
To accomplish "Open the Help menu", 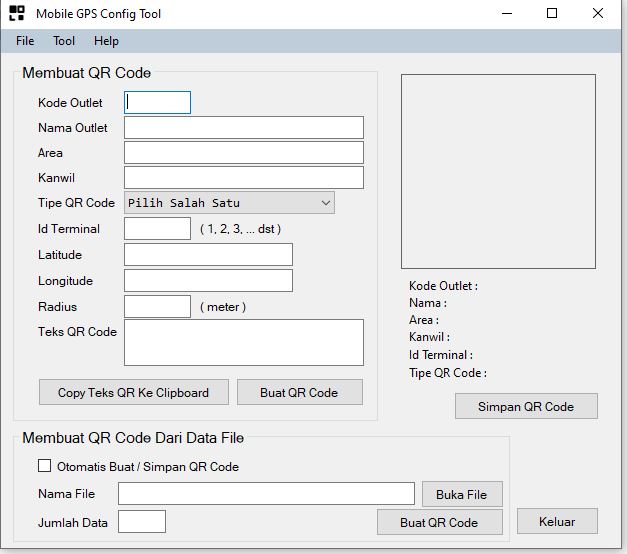I will (106, 41).
